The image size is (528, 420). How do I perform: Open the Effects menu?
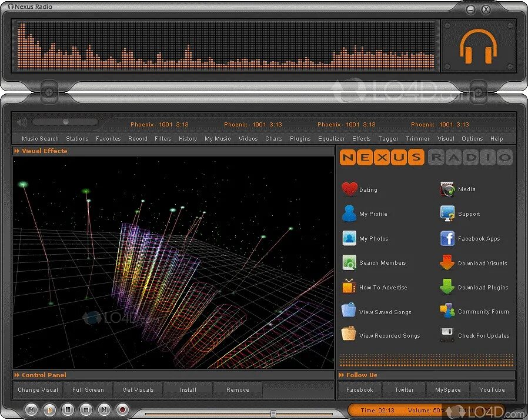click(x=362, y=138)
